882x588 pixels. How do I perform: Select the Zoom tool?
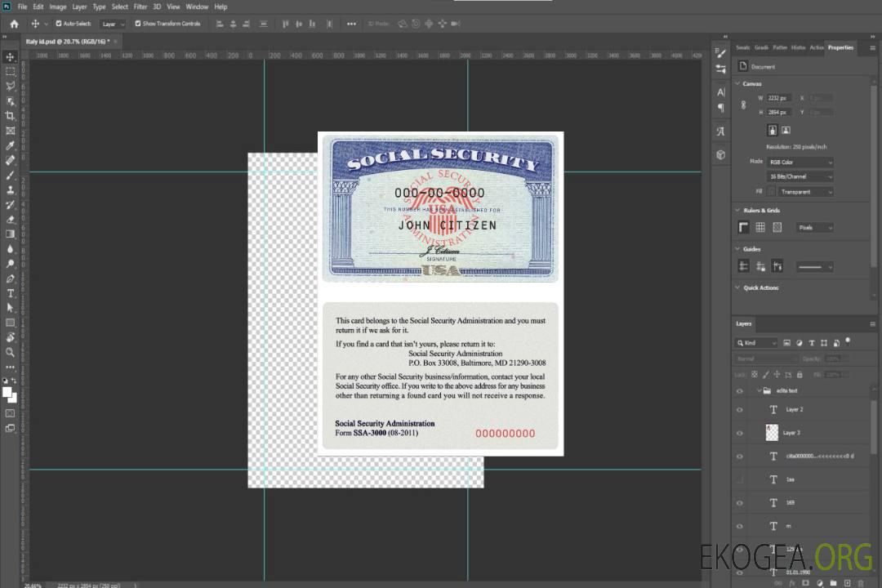(x=10, y=352)
